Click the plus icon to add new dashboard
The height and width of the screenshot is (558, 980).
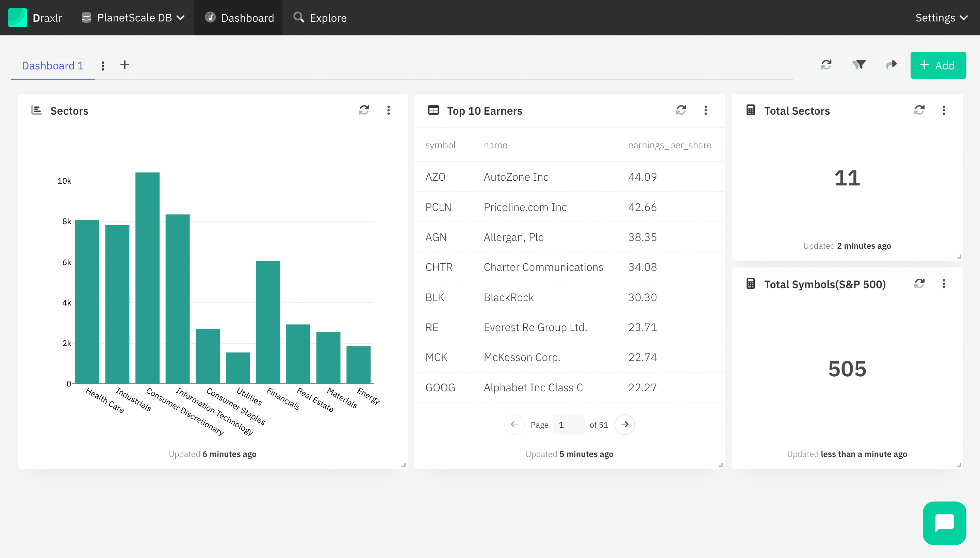[125, 65]
